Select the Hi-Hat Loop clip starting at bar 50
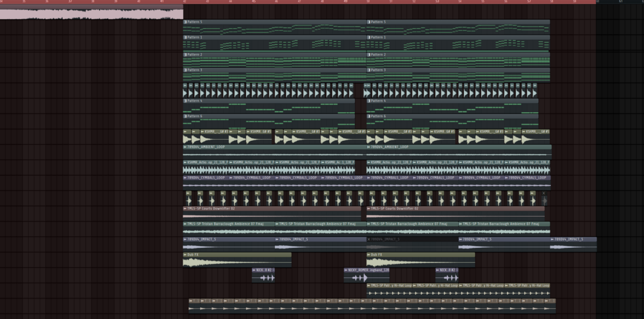 tap(390, 291)
